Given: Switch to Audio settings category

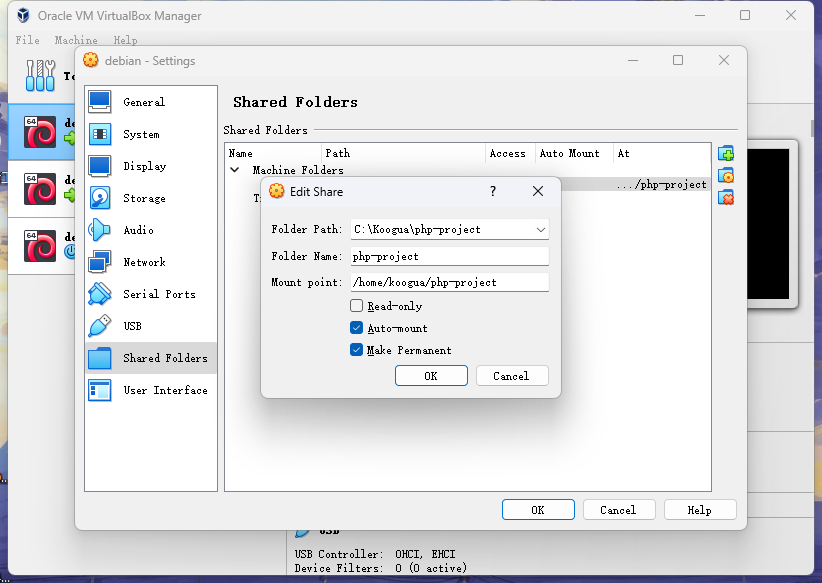Looking at the screenshot, I should (138, 230).
